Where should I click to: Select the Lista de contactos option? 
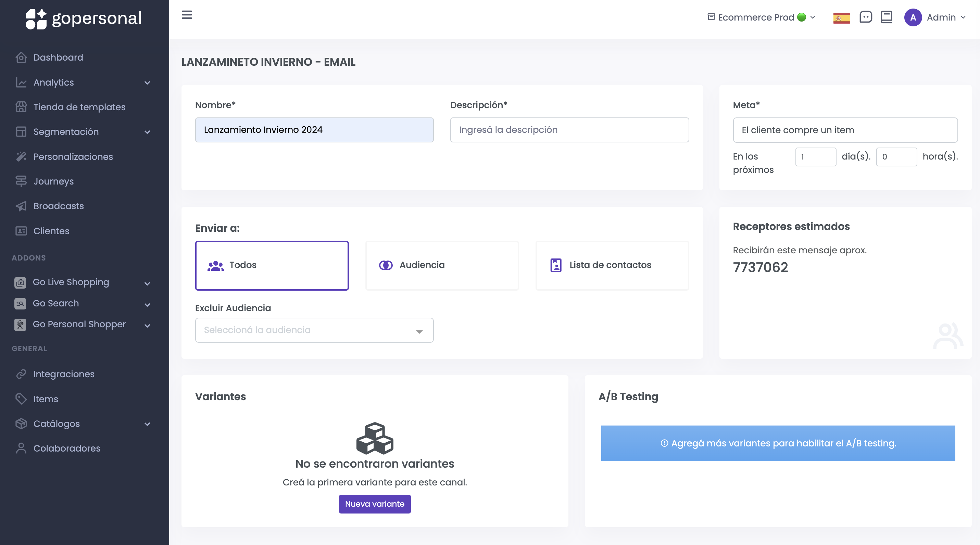click(612, 265)
